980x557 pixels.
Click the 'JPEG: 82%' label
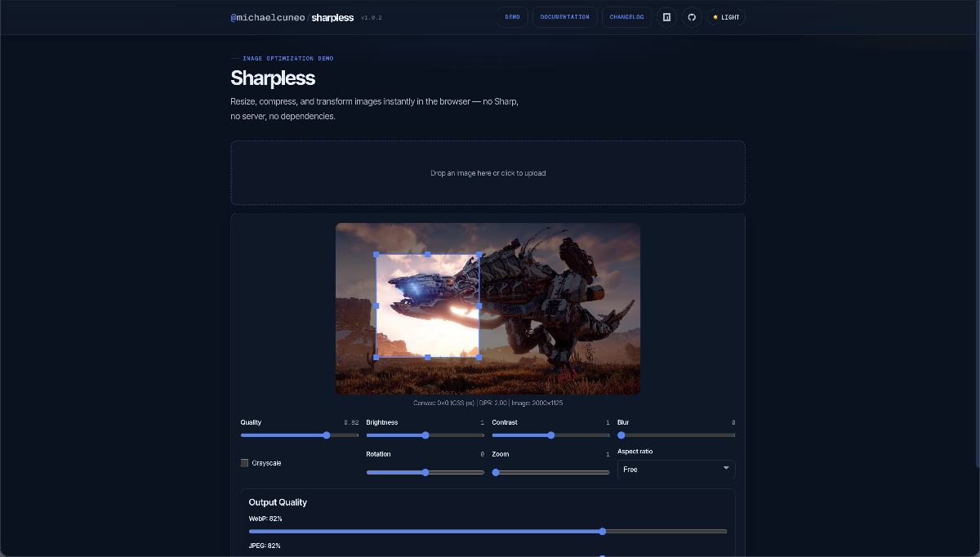pos(265,546)
